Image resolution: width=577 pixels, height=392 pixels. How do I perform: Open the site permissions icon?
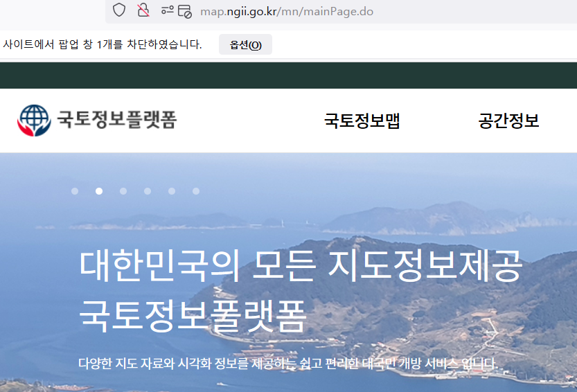tap(167, 10)
